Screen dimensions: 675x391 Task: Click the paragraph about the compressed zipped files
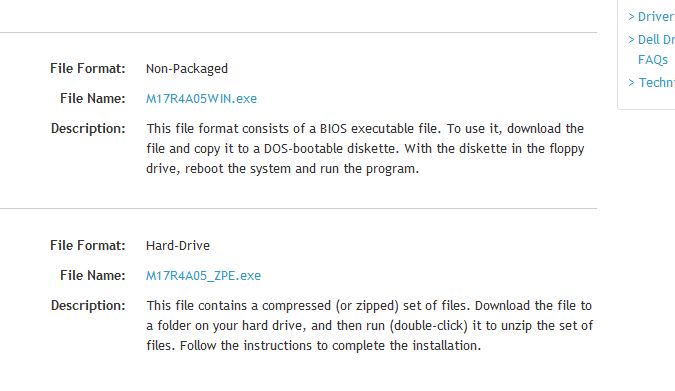pyautogui.click(x=369, y=326)
